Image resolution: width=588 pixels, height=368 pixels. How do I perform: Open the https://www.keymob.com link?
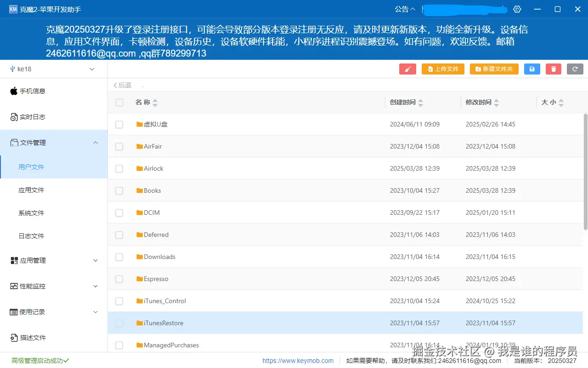[298, 361]
